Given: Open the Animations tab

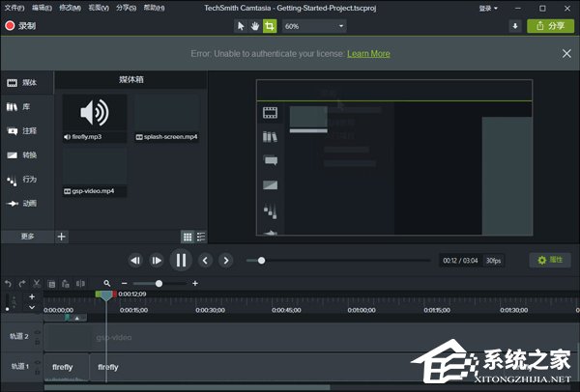Looking at the screenshot, I should (27, 204).
